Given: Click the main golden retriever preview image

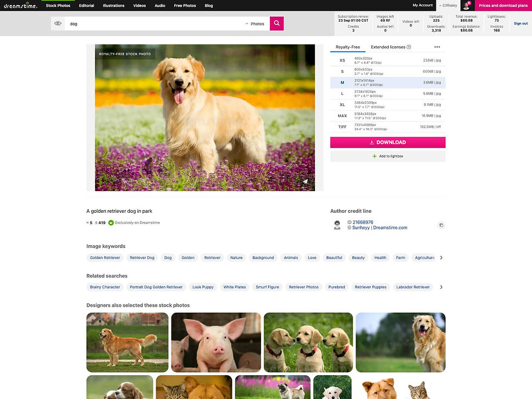Looking at the screenshot, I should pyautogui.click(x=205, y=117).
